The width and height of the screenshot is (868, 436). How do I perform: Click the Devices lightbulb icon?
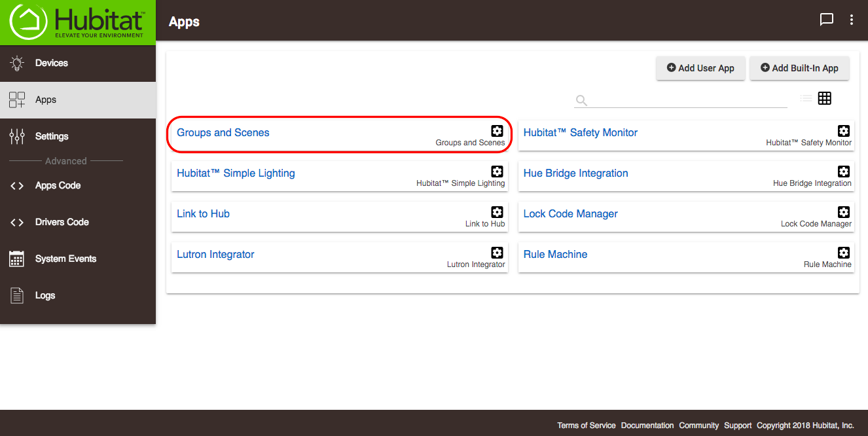coord(17,64)
